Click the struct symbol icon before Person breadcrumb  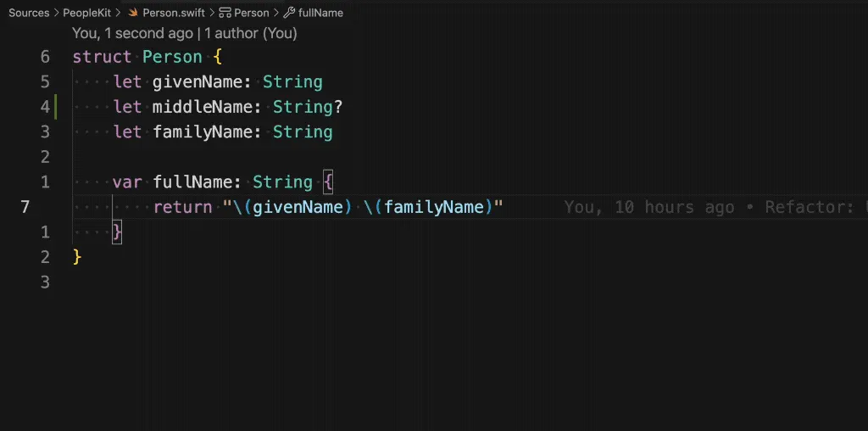[x=225, y=13]
